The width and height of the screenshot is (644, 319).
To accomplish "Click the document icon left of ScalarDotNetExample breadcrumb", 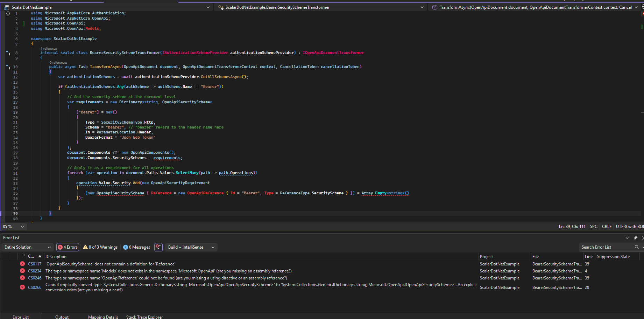I will click(7, 7).
